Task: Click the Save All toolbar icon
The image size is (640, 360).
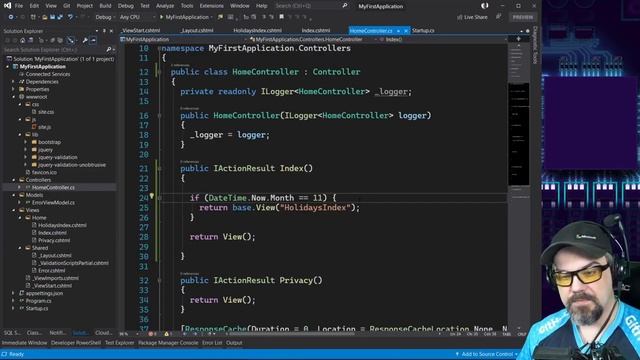Action: coord(60,17)
